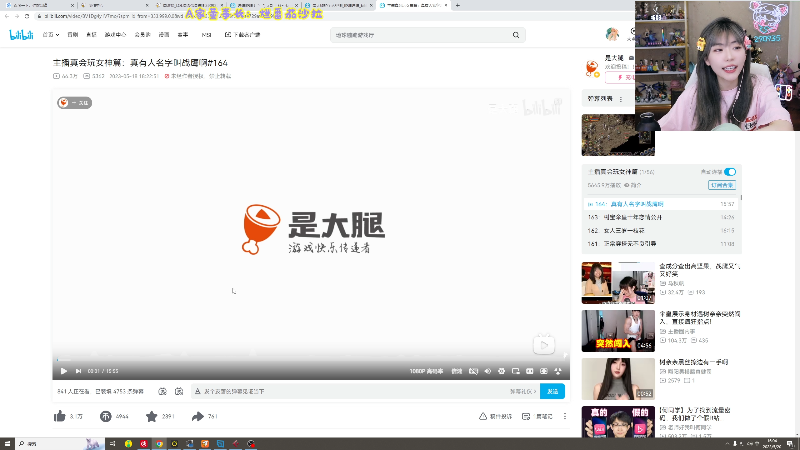800x450 pixels.
Task: Switch to the first browser tab
Action: [39, 5]
